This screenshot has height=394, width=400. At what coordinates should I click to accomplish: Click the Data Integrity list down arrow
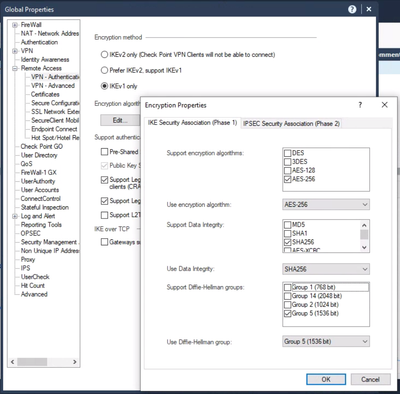click(364, 247)
